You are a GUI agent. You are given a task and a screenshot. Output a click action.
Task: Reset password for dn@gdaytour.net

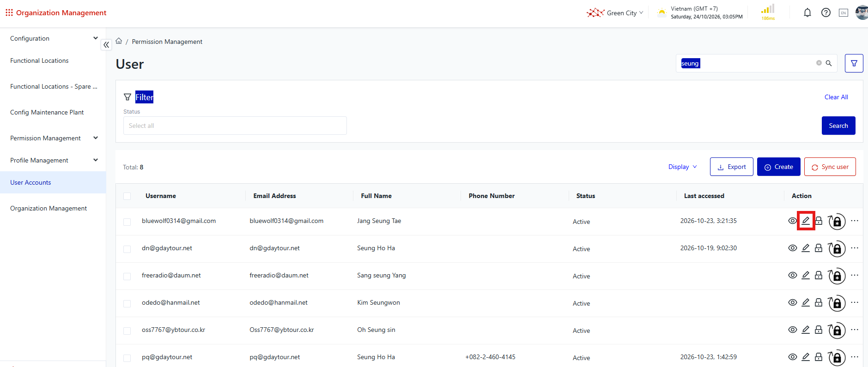tap(836, 249)
